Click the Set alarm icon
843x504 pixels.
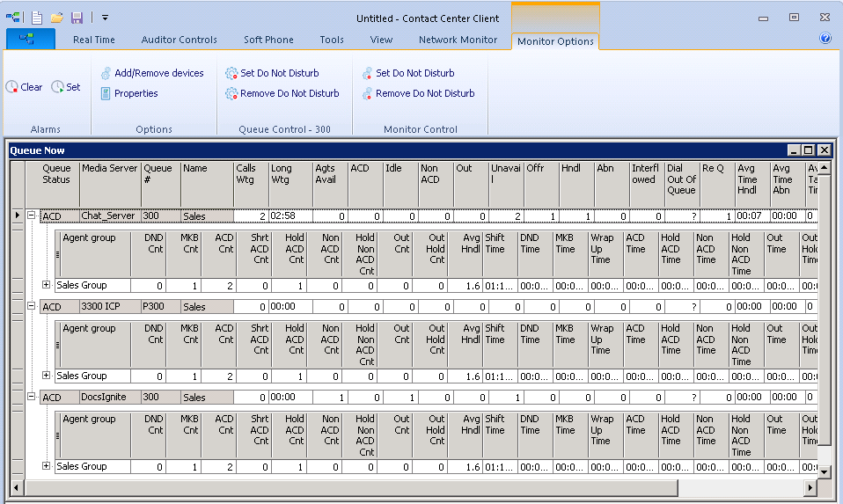click(58, 87)
